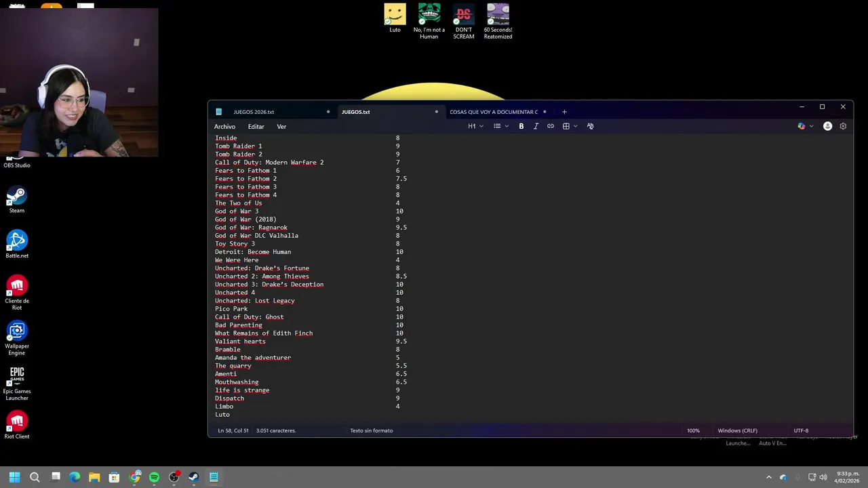The image size is (868, 488).
Task: Open Wallpaper Engine desktop icon
Action: [x=17, y=338]
